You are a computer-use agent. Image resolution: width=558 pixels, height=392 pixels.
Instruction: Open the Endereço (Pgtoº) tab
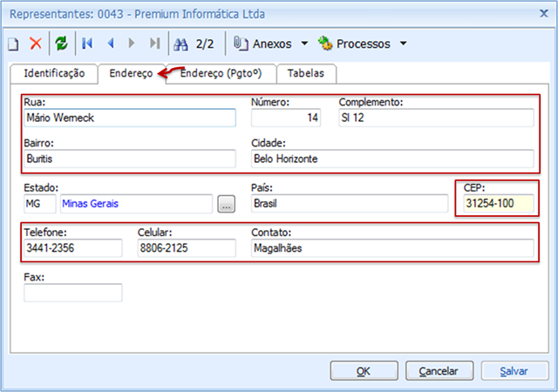221,73
